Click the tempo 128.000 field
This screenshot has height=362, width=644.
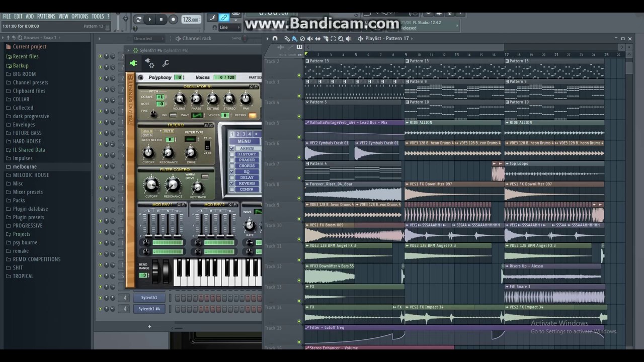tap(191, 20)
